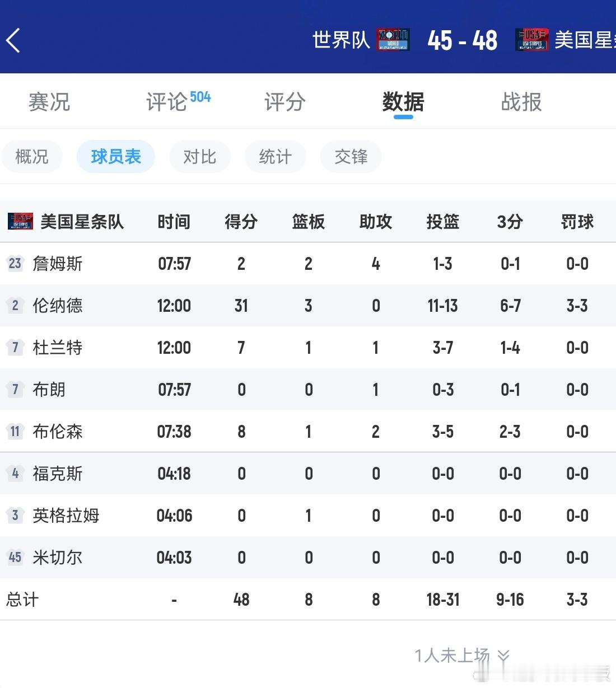Viewport: 616px width, 688px height.
Task: Select the 球员表 view option
Action: [115, 157]
